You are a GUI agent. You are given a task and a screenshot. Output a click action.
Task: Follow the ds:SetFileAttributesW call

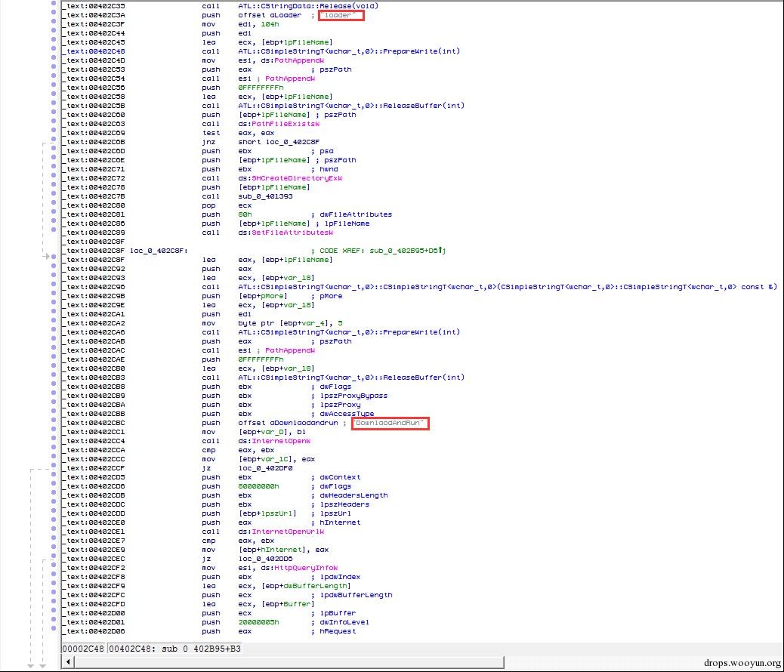286,232
